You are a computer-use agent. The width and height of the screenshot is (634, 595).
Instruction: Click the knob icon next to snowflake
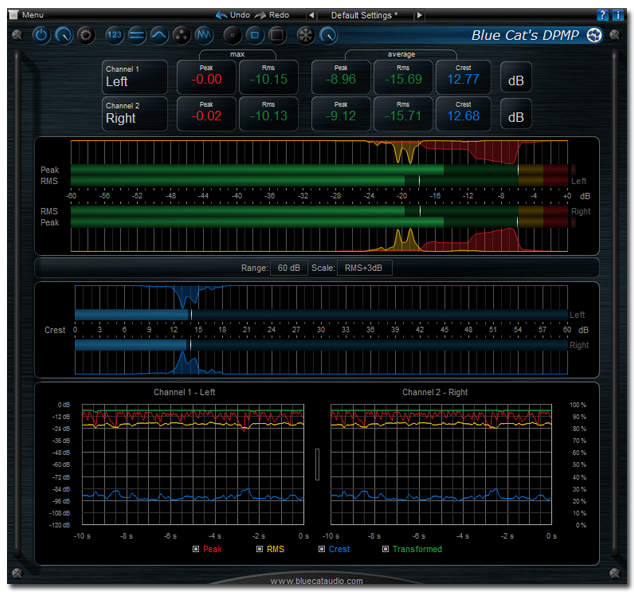(328, 36)
